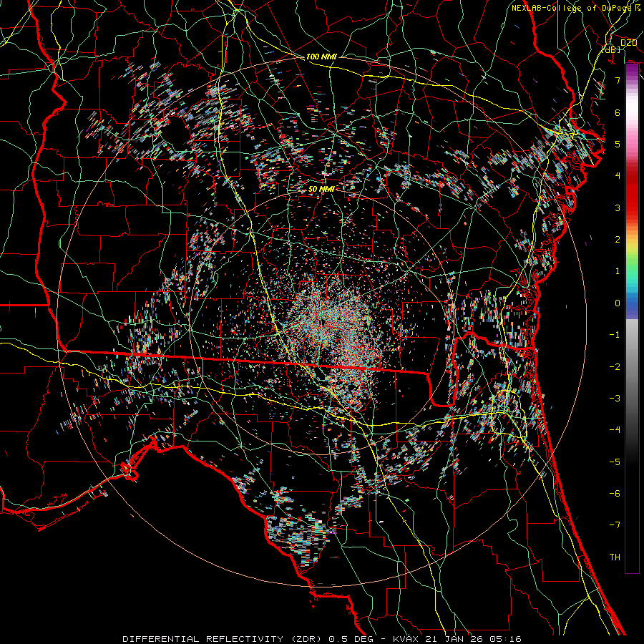Image resolution: width=644 pixels, height=644 pixels.
Task: Click the -1 value on the scale
Action: pyautogui.click(x=615, y=335)
